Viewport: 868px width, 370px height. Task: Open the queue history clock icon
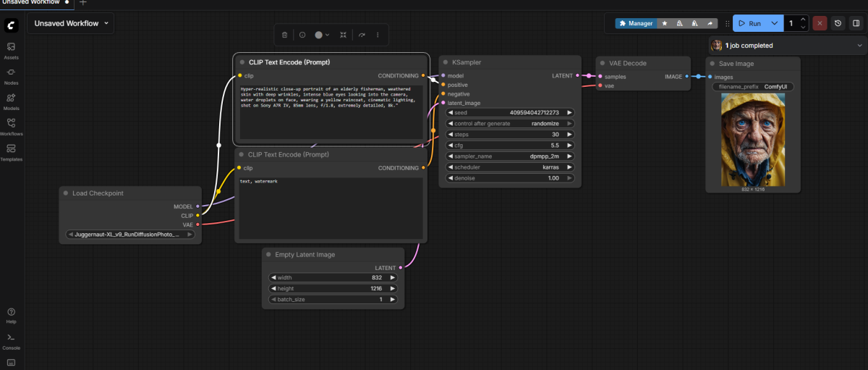838,23
